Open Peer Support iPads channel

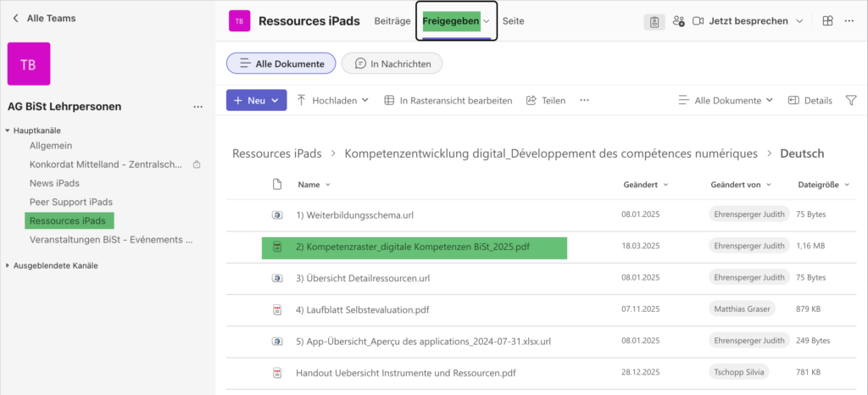pyautogui.click(x=71, y=202)
